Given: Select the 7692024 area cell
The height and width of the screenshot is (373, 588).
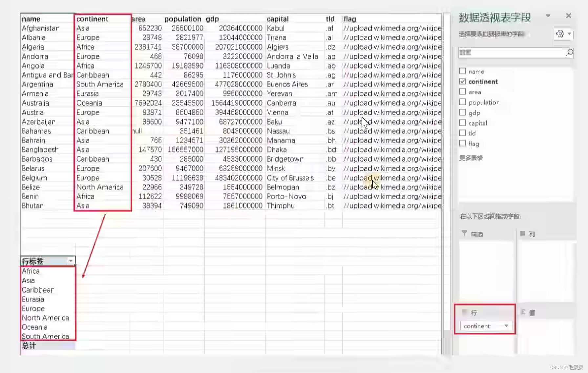Looking at the screenshot, I should click(x=148, y=103).
